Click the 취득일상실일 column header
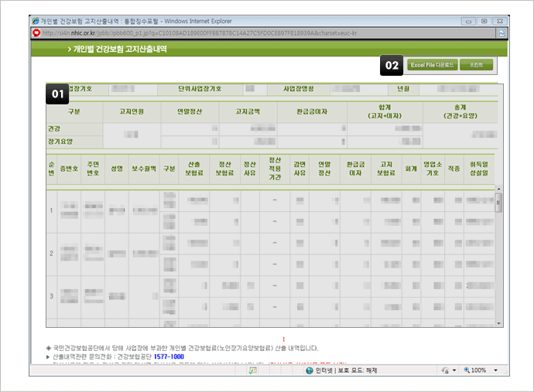Viewport: 534px width, 392px height. coord(479,169)
